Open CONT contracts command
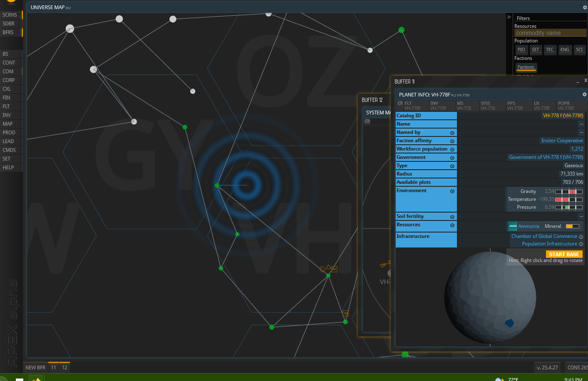Viewport: 588px width, 381px height. click(11, 63)
